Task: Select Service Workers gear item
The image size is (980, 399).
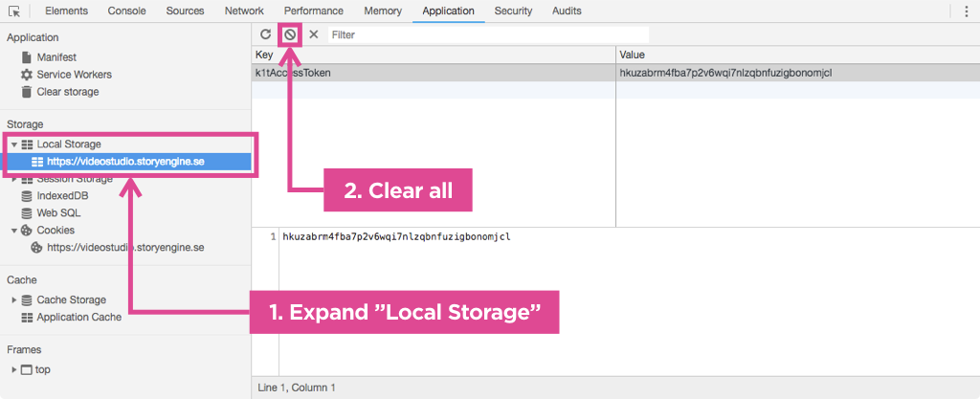Action: 73,75
